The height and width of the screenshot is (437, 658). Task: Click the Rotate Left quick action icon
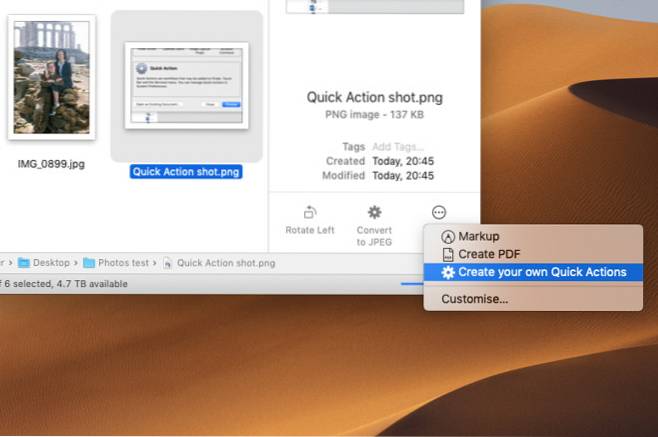pyautogui.click(x=309, y=212)
